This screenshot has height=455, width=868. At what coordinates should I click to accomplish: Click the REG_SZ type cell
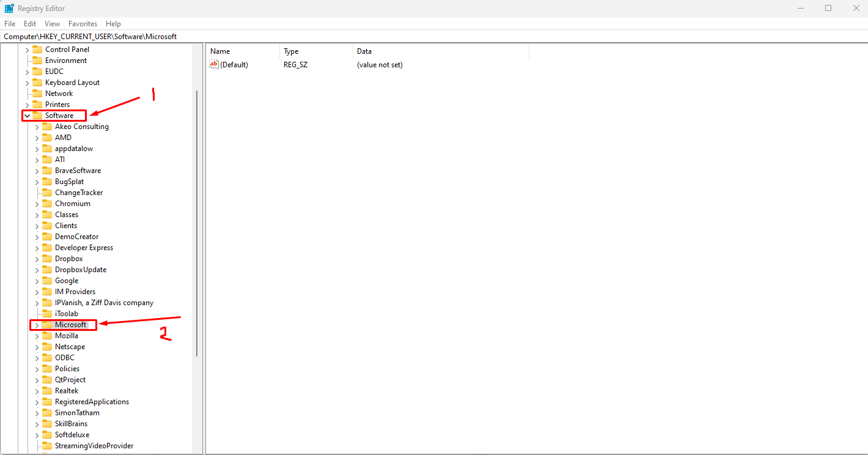coord(296,64)
